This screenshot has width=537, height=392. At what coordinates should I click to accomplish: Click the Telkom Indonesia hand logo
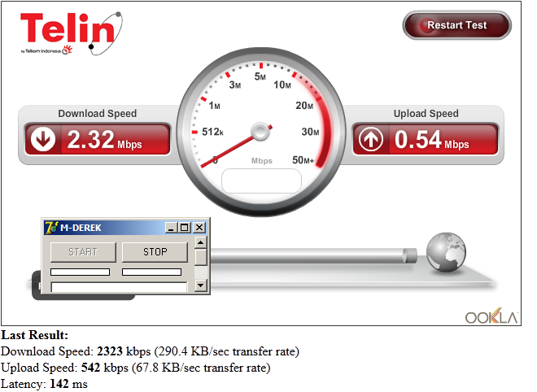68,50
